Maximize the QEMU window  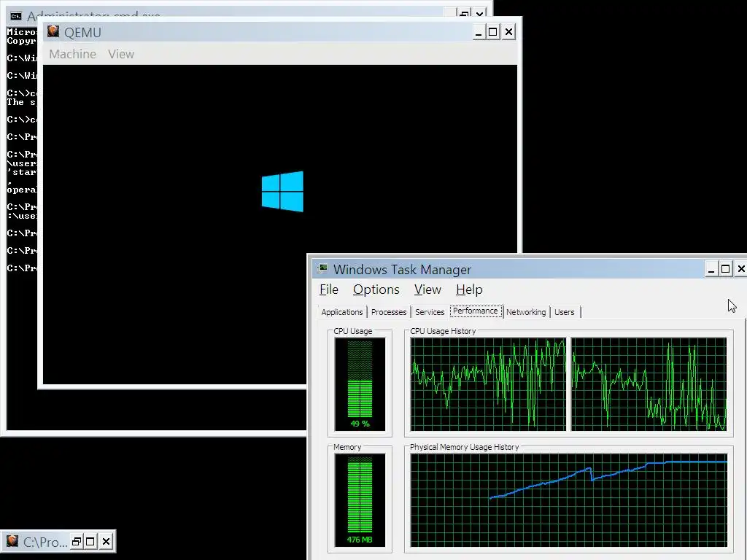[x=493, y=32]
